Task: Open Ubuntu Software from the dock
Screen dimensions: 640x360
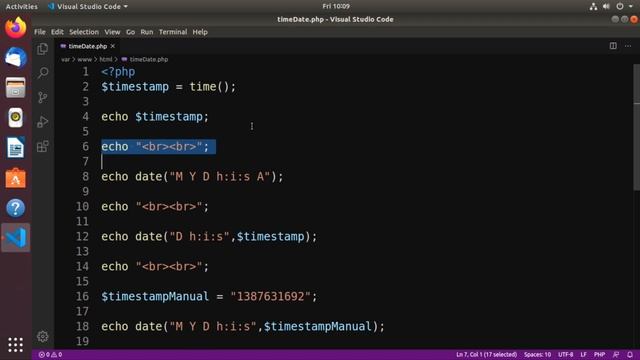Action: coord(16,178)
